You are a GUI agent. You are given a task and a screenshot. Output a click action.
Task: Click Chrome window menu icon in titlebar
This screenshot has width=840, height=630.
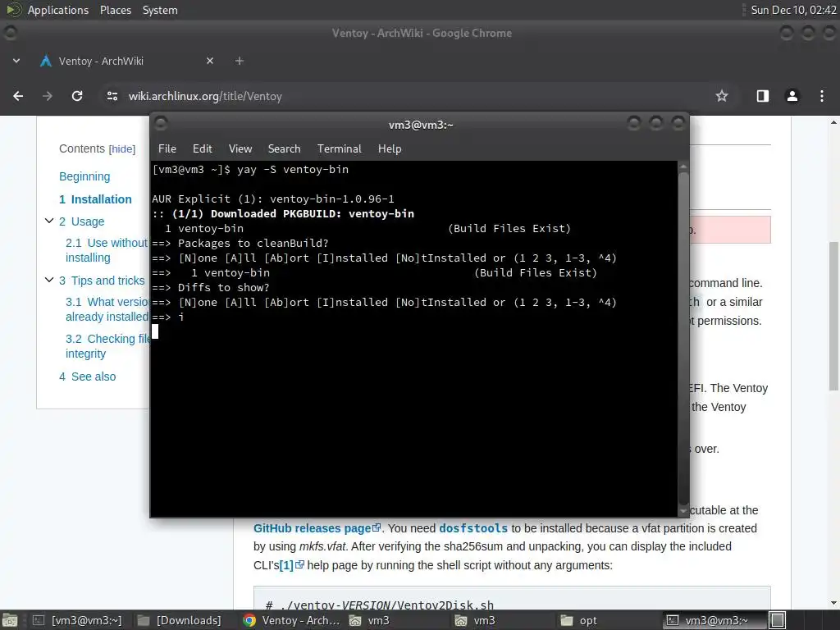pyautogui.click(x=10, y=33)
